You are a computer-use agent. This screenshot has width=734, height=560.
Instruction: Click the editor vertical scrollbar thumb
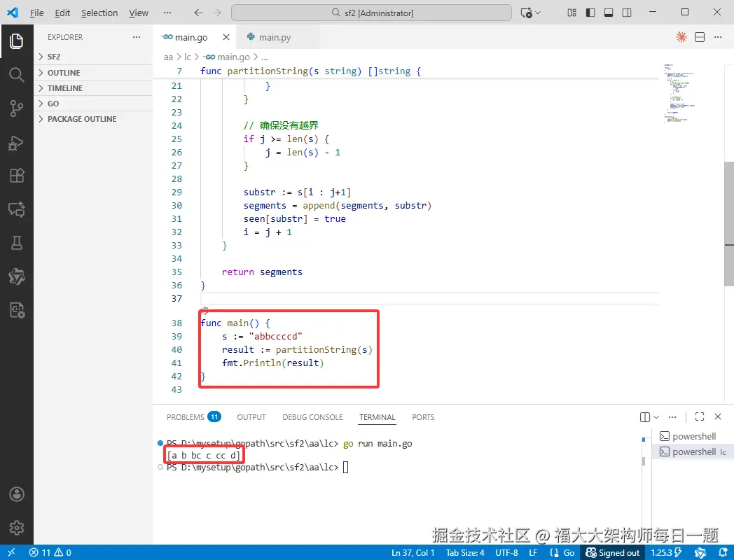[729, 223]
